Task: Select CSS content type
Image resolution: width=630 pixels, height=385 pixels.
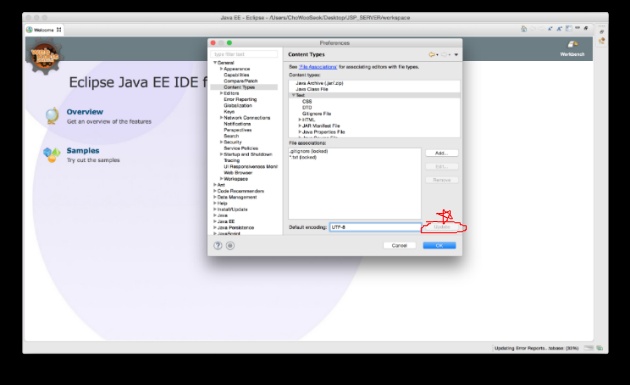Action: [x=307, y=102]
